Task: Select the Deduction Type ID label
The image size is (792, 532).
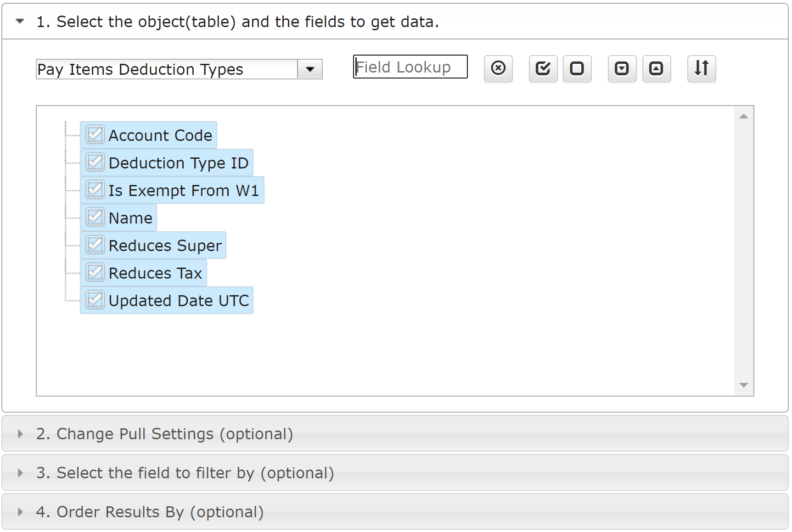Action: point(179,163)
